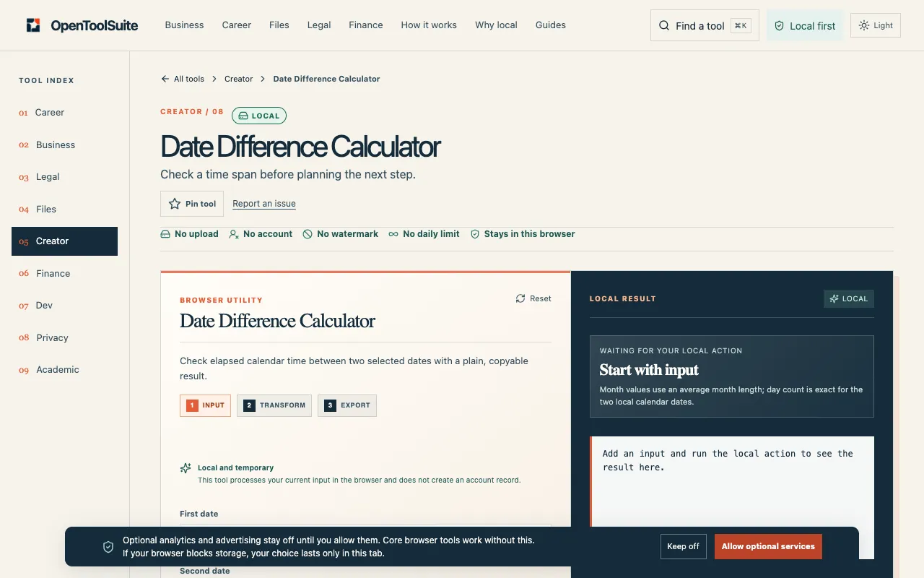Click the No daily limit infinity icon
The width and height of the screenshot is (924, 578).
click(x=393, y=234)
